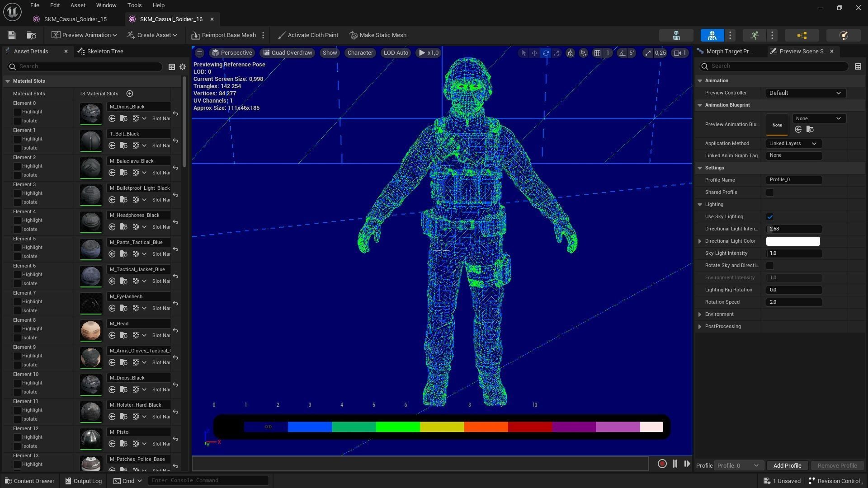Click the save asset disk icon
Image resolution: width=868 pixels, height=488 pixels.
[x=12, y=35]
